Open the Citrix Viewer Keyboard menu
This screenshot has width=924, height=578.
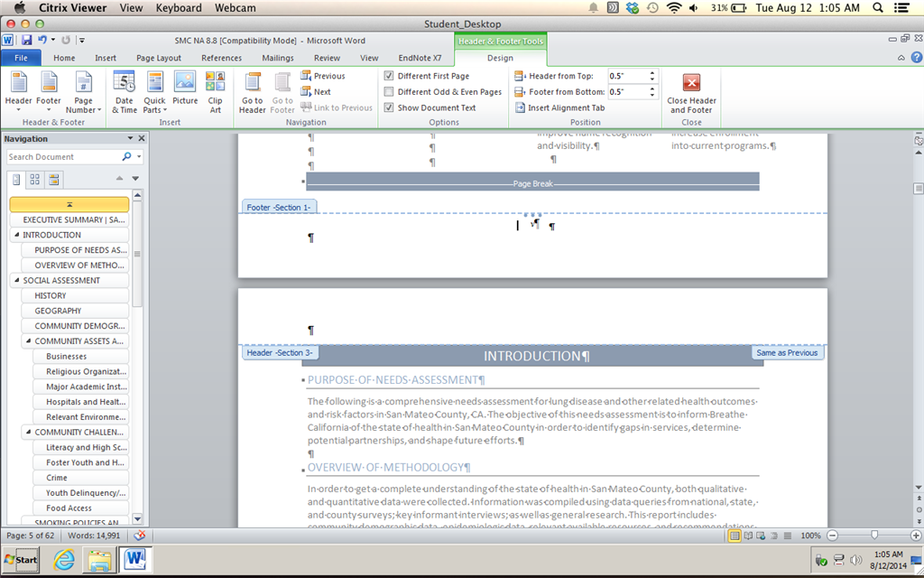179,7
